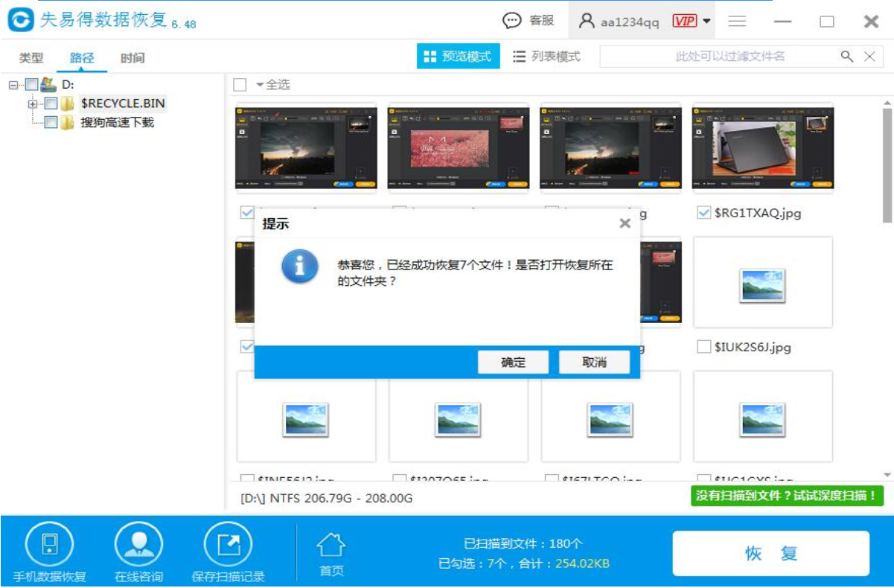This screenshot has width=894, height=588.
Task: Click the search magnifier icon in filter box
Action: 847,57
